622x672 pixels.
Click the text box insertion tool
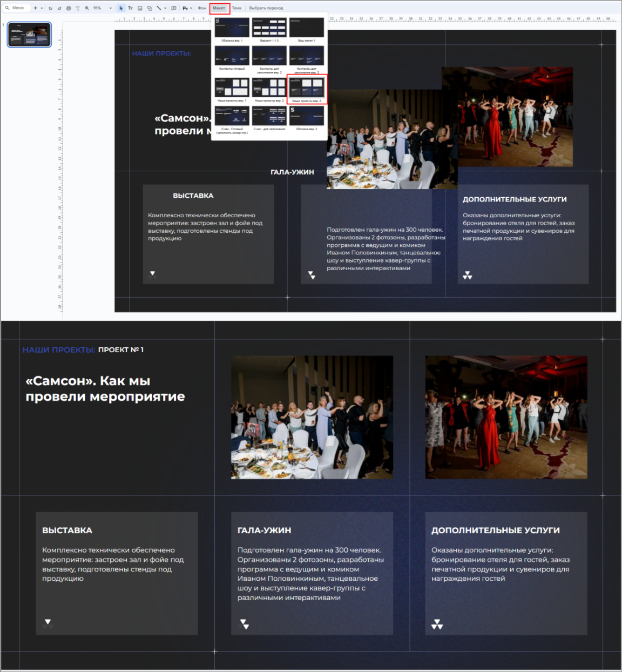click(x=130, y=8)
